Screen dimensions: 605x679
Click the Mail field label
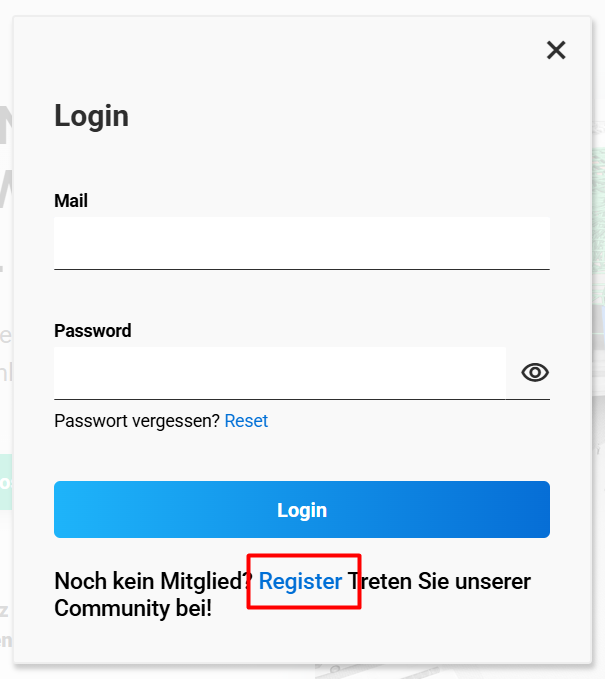[x=71, y=201]
